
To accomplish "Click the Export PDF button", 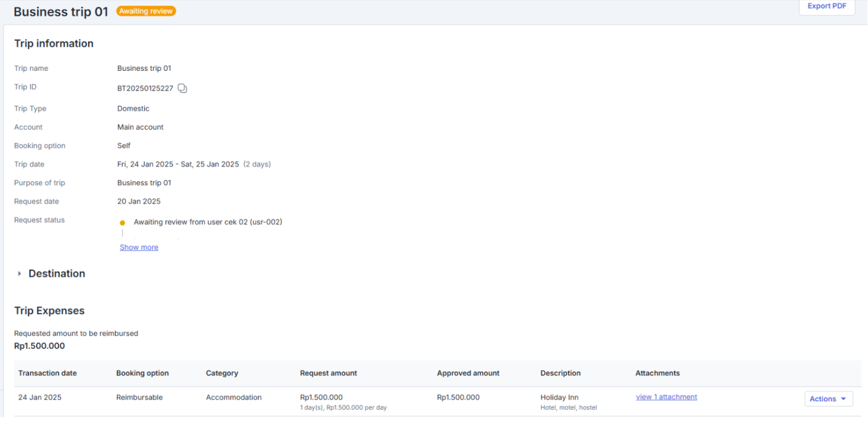I will [827, 7].
